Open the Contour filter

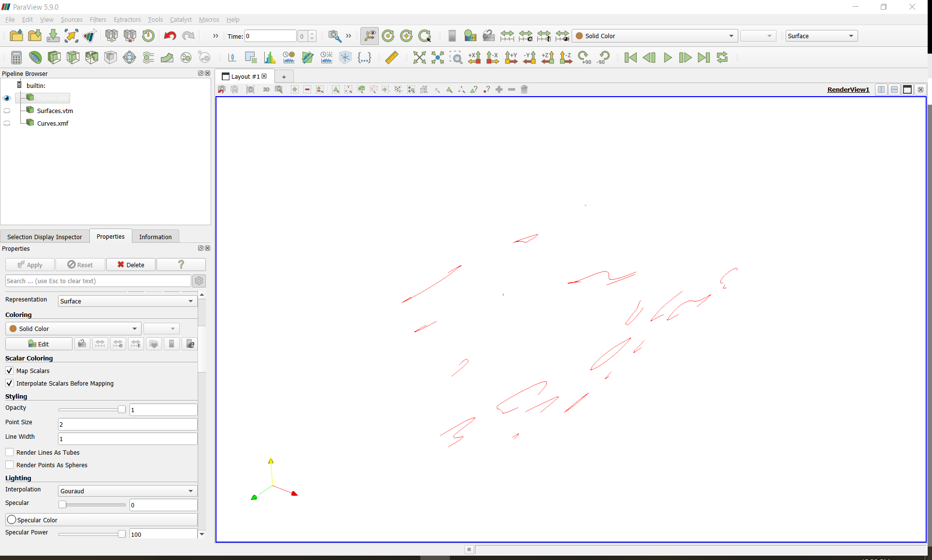coord(35,57)
